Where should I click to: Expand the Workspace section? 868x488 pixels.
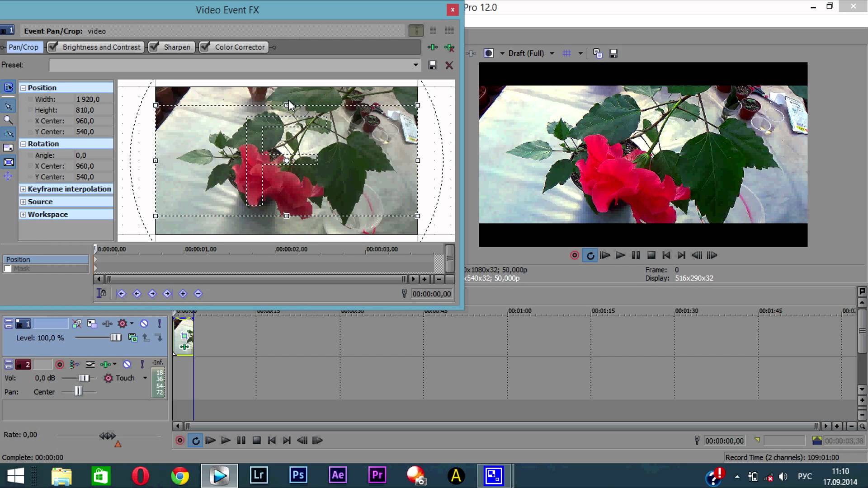coord(23,214)
